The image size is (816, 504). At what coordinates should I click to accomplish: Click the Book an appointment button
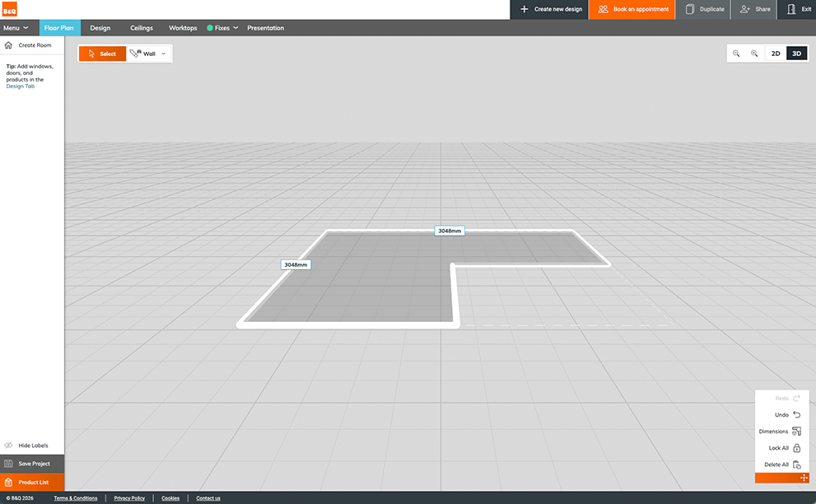tap(631, 9)
